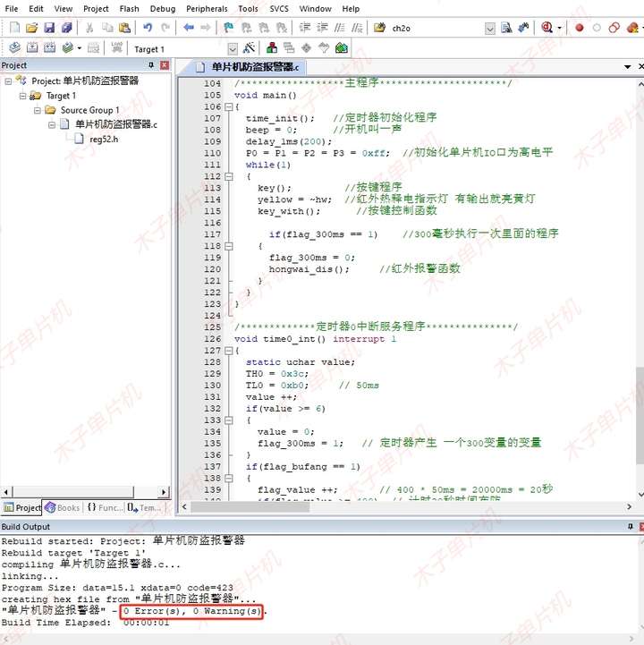Open the batch build dropdown arrow
Image resolution: width=644 pixels, height=645 pixels.
79,48
